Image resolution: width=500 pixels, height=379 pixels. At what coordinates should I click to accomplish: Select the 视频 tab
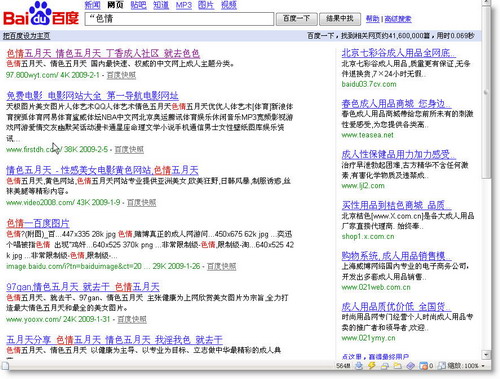(x=229, y=5)
